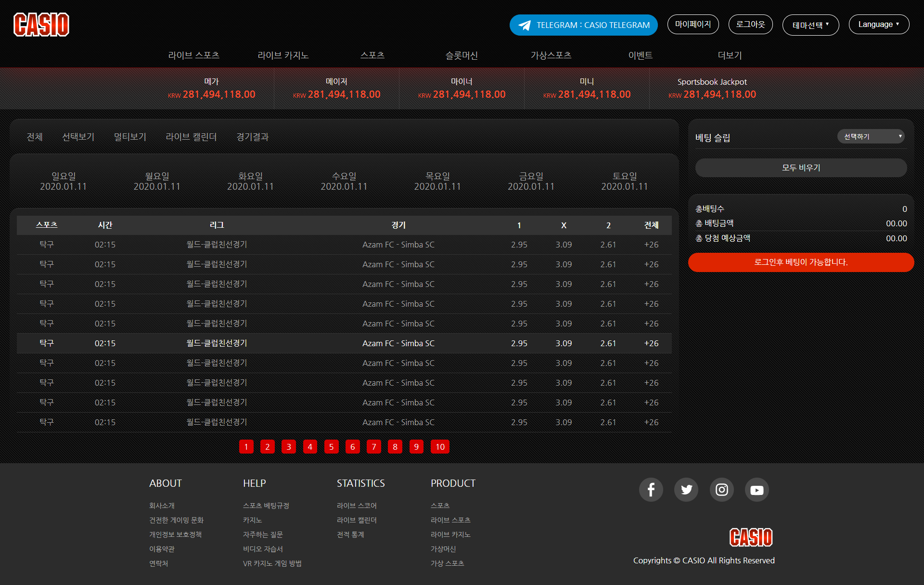Open the 마이페이지 button
Image resolution: width=924 pixels, height=585 pixels.
[693, 25]
